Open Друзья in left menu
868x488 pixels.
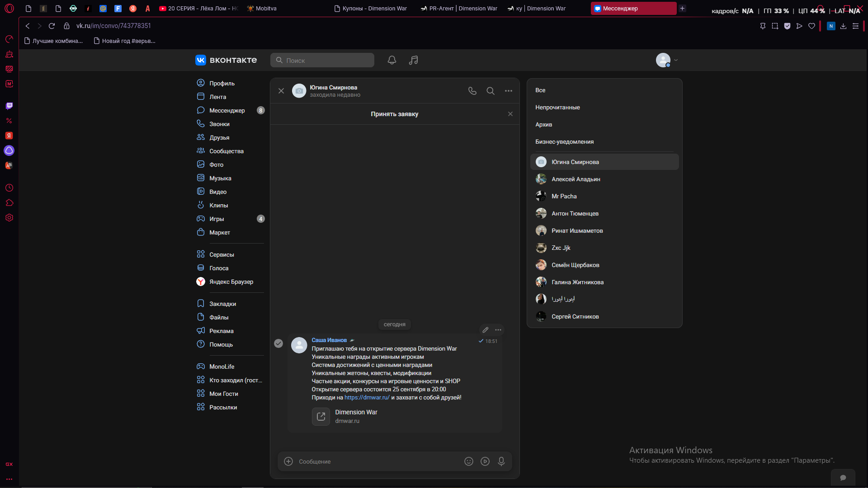point(219,137)
